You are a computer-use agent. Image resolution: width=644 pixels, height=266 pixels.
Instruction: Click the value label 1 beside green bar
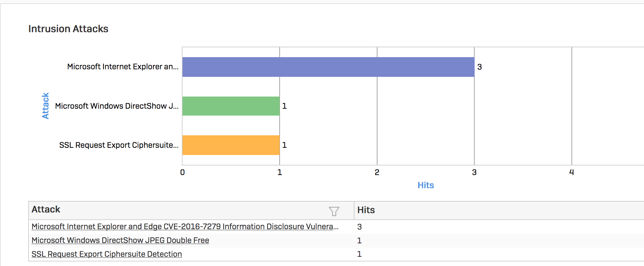285,106
